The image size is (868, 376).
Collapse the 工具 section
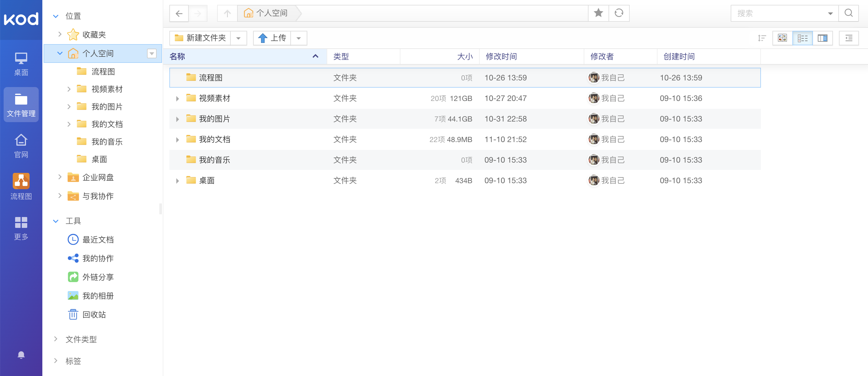point(56,221)
